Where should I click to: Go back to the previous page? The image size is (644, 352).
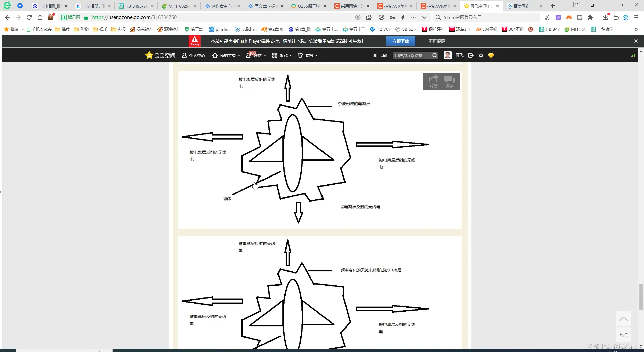pyautogui.click(x=7, y=17)
